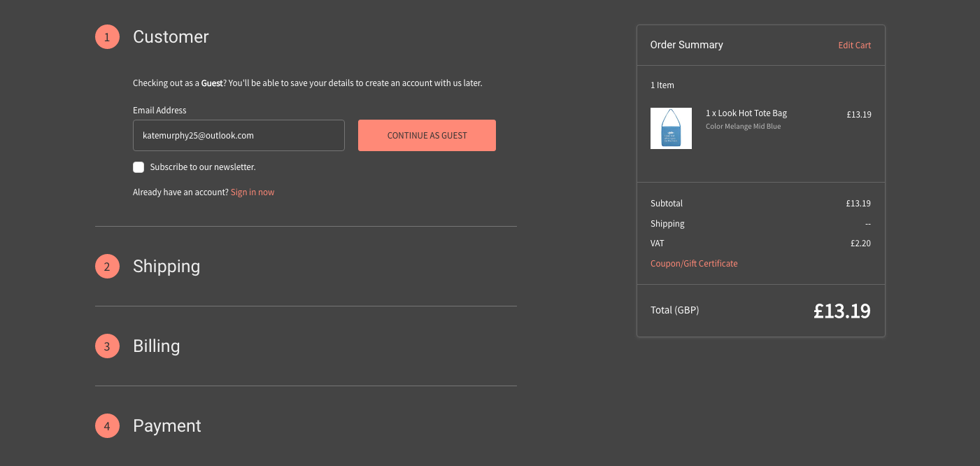The height and width of the screenshot is (466, 980).
Task: Click the Total (GBP) amount £13.19
Action: (842, 310)
